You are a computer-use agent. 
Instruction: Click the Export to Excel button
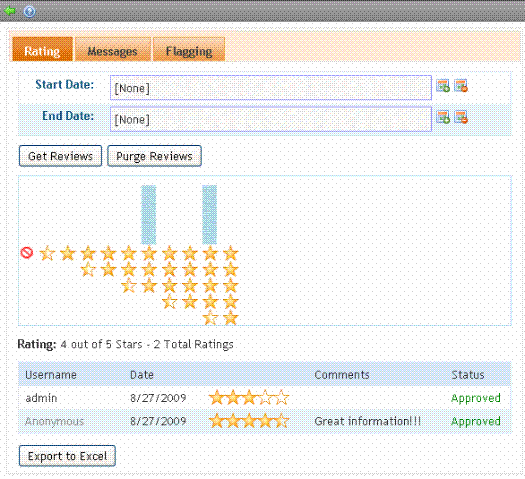point(67,456)
